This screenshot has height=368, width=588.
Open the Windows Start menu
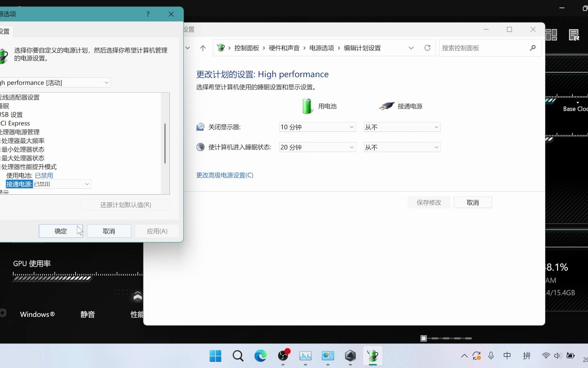click(x=215, y=356)
